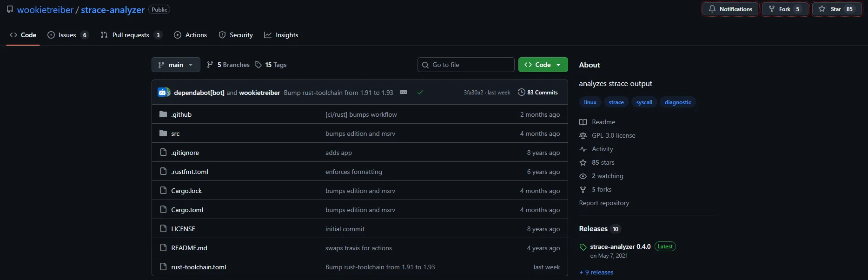Click the Activity pulse icon

(x=583, y=149)
